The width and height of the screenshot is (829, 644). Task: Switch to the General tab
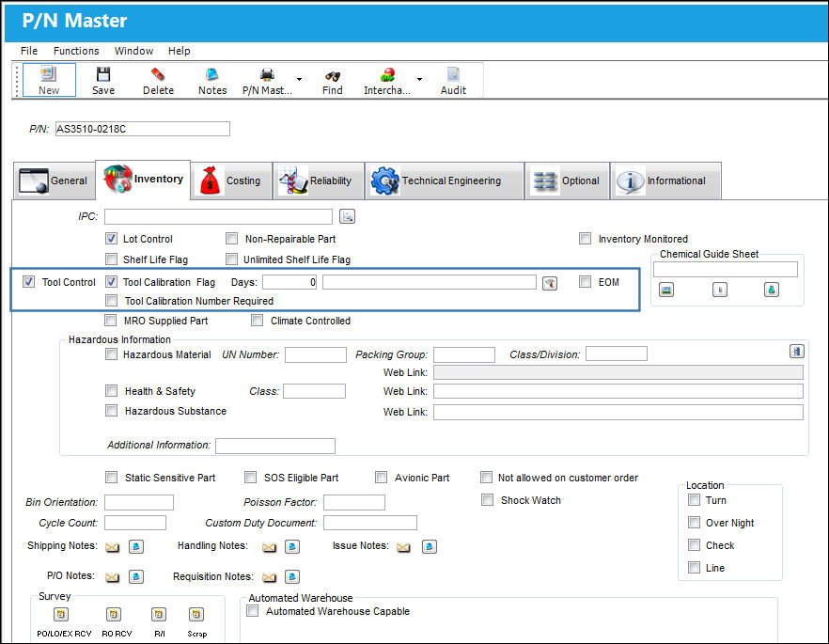click(54, 181)
